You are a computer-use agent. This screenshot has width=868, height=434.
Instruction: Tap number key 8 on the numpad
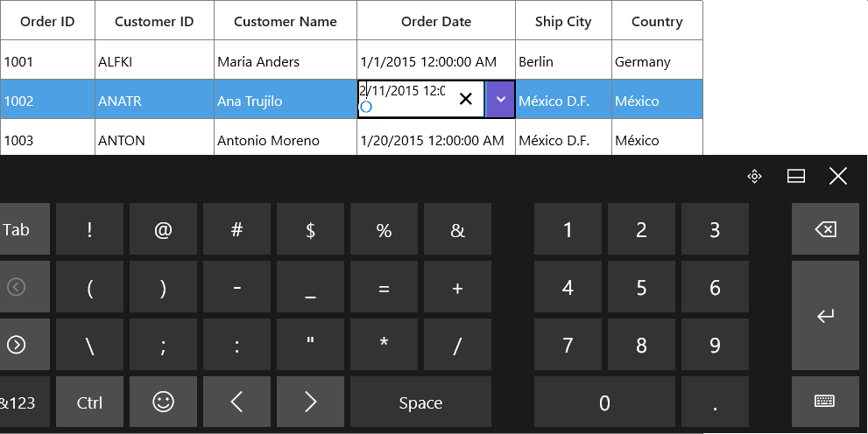(x=642, y=345)
